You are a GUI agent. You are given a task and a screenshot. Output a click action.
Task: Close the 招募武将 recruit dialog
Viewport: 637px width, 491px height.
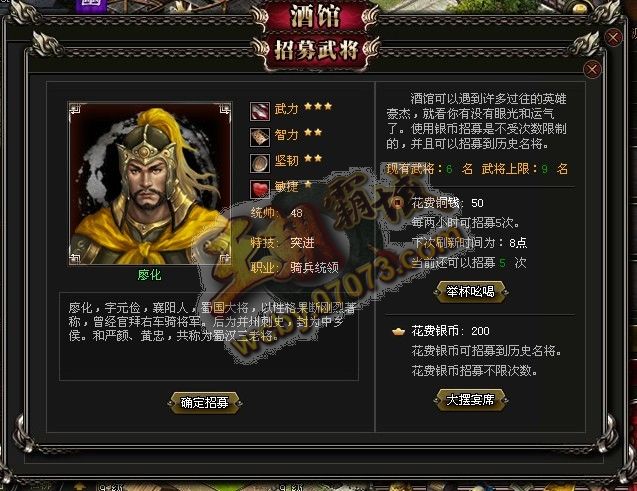592,69
